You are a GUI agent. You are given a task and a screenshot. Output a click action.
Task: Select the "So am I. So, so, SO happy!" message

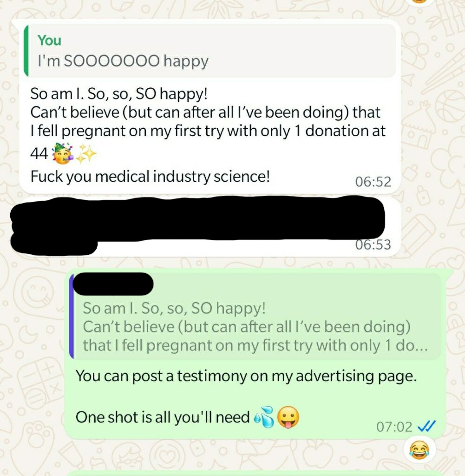(210, 107)
